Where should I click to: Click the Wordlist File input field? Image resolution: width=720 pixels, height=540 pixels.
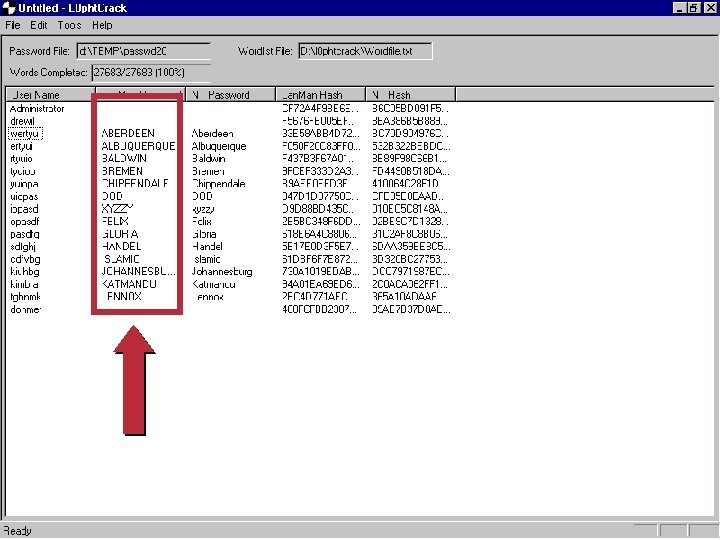point(365,51)
